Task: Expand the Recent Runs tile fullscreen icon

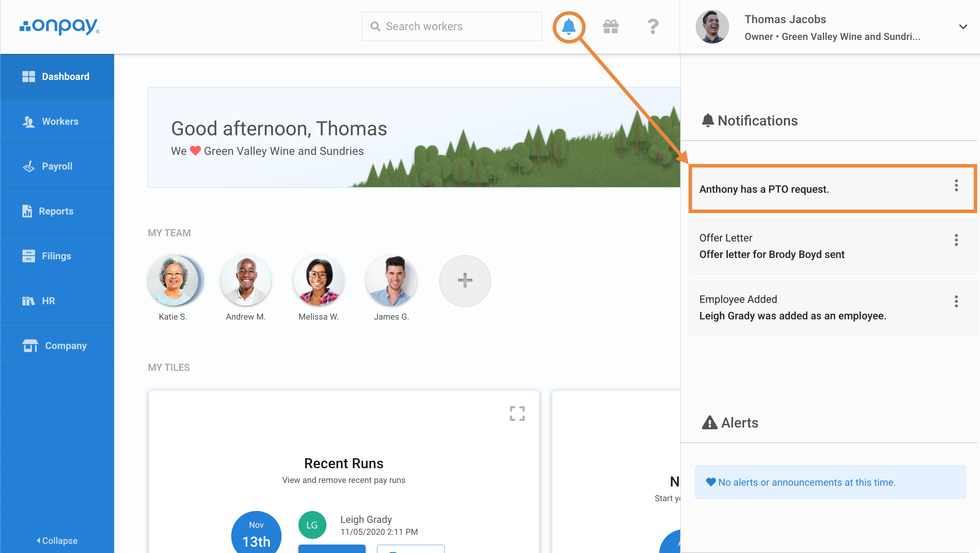Action: tap(517, 413)
